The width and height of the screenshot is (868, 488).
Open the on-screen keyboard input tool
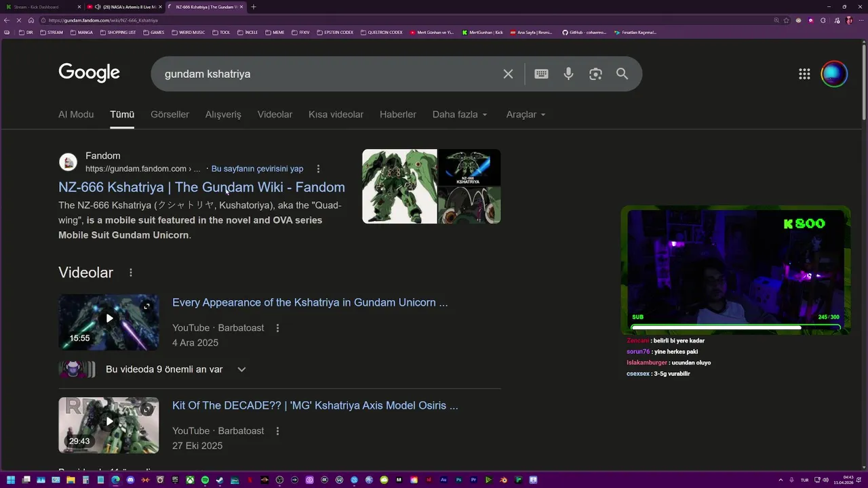(541, 74)
